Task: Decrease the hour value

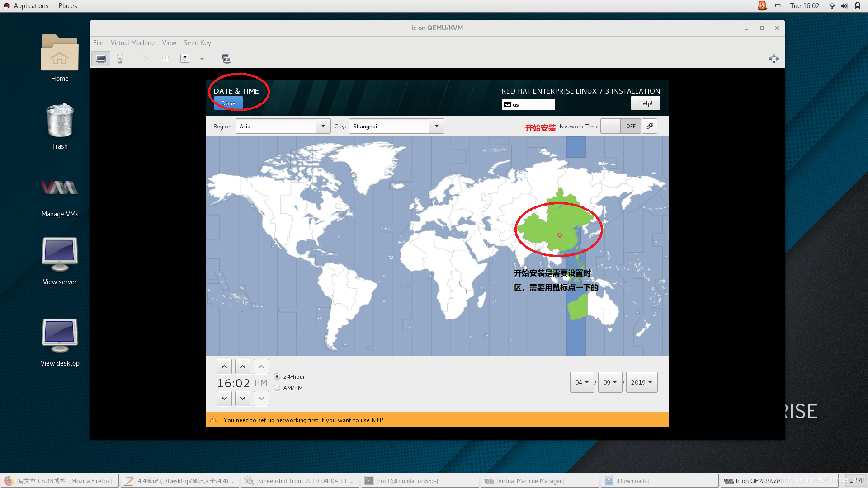Action: pos(224,399)
